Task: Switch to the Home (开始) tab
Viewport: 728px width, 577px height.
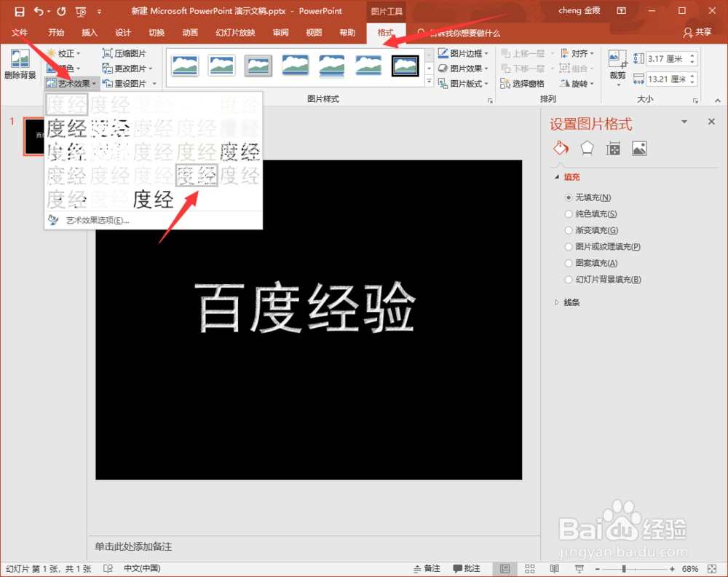Action: click(x=56, y=33)
